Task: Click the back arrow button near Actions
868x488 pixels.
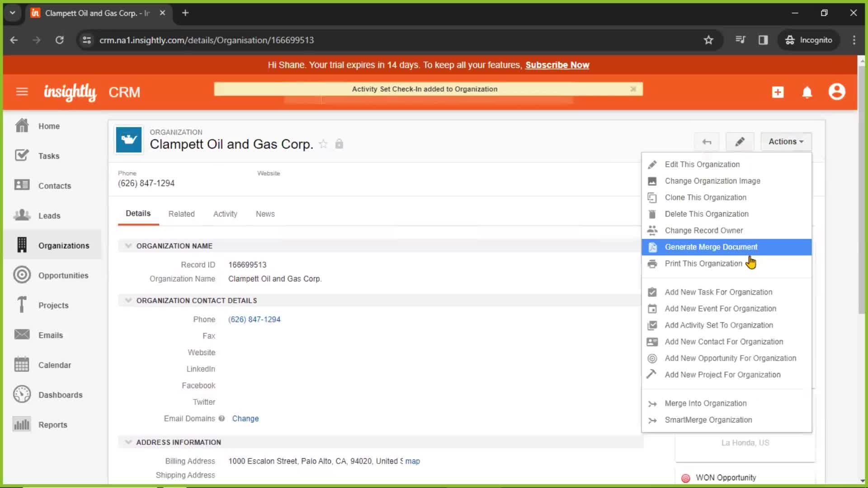Action: coord(707,142)
